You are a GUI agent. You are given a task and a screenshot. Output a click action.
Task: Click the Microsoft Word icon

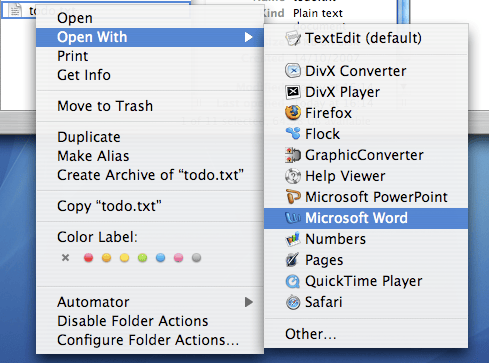[x=293, y=218]
